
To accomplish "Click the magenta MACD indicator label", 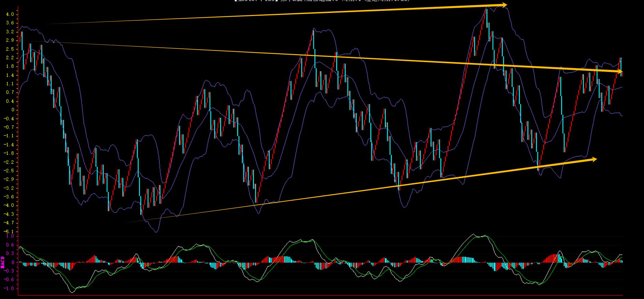I will (3, 262).
